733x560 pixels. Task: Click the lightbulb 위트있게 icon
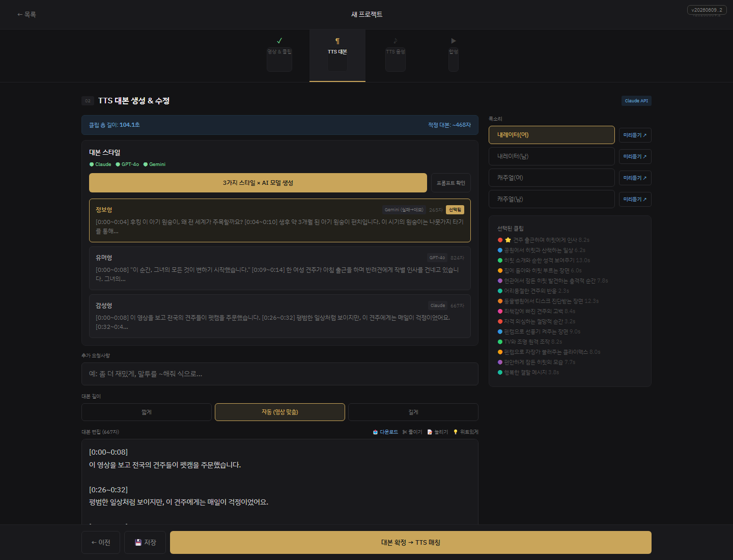[x=456, y=432]
